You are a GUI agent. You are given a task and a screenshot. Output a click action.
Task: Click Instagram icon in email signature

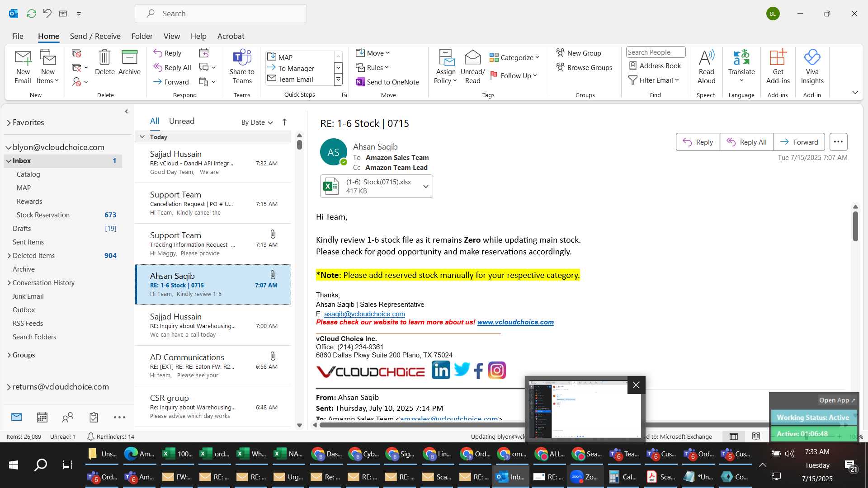497,371
